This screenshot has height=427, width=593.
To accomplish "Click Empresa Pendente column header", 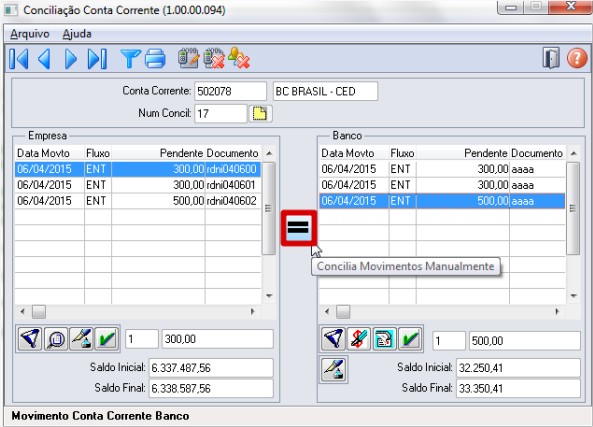I will point(158,153).
